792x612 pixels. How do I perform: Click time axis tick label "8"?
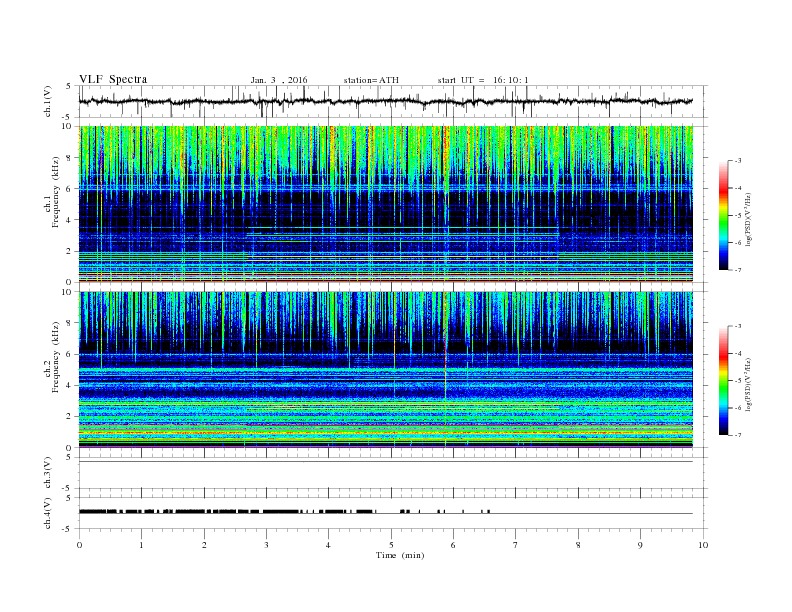578,545
